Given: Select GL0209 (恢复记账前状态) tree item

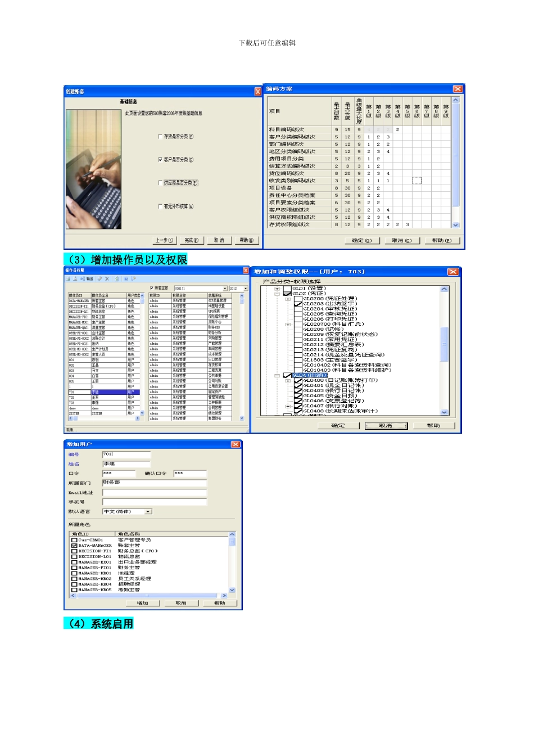Looking at the screenshot, I should (340, 334).
